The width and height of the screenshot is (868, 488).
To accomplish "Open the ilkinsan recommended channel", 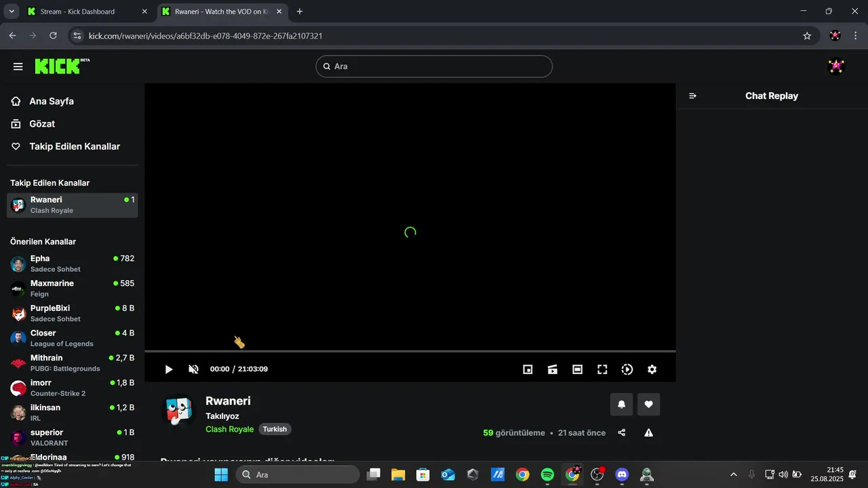I will pyautogui.click(x=73, y=413).
